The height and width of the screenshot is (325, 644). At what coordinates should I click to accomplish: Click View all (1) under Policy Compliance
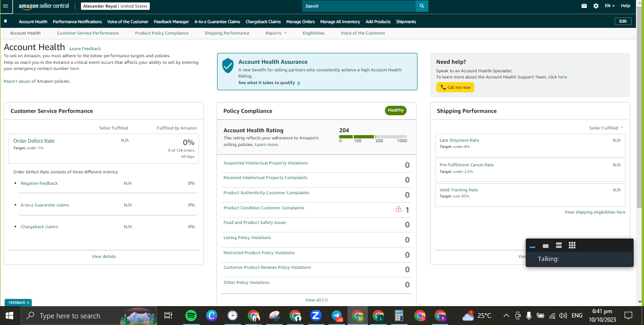[316, 300]
